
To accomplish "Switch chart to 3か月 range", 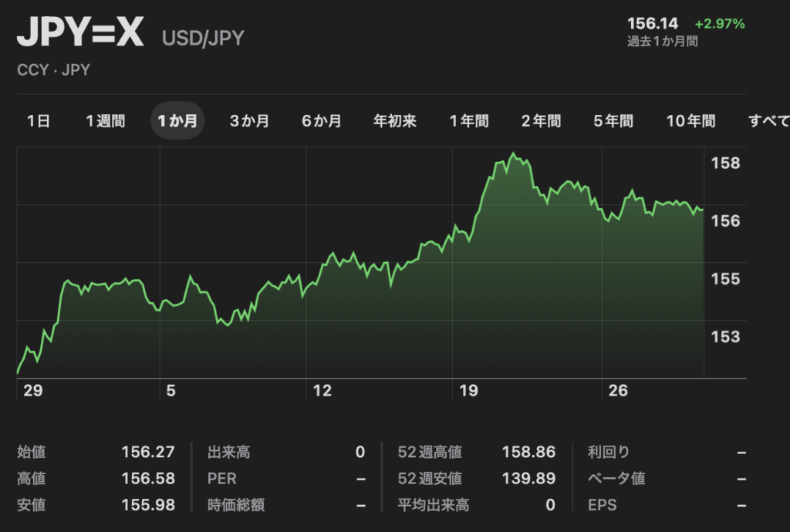I will (249, 121).
